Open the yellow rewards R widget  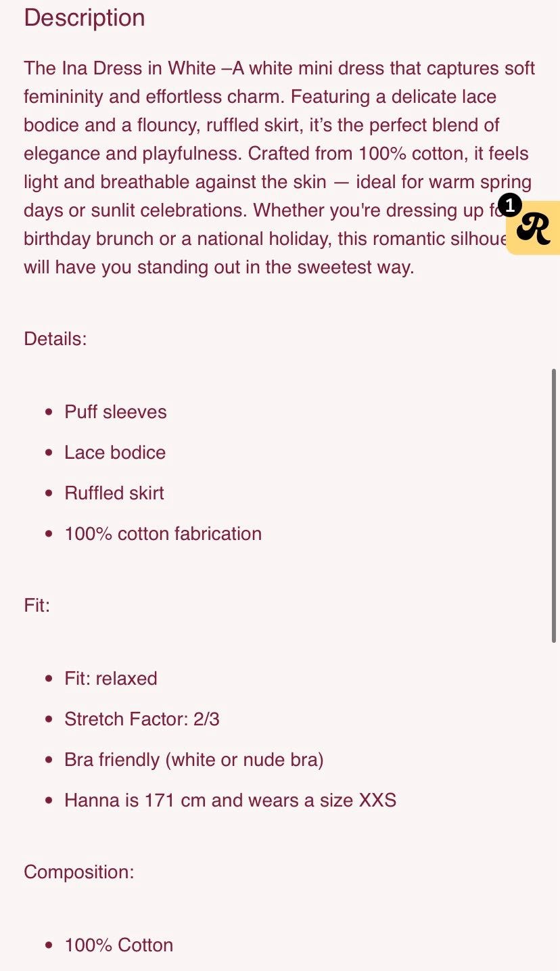click(534, 228)
